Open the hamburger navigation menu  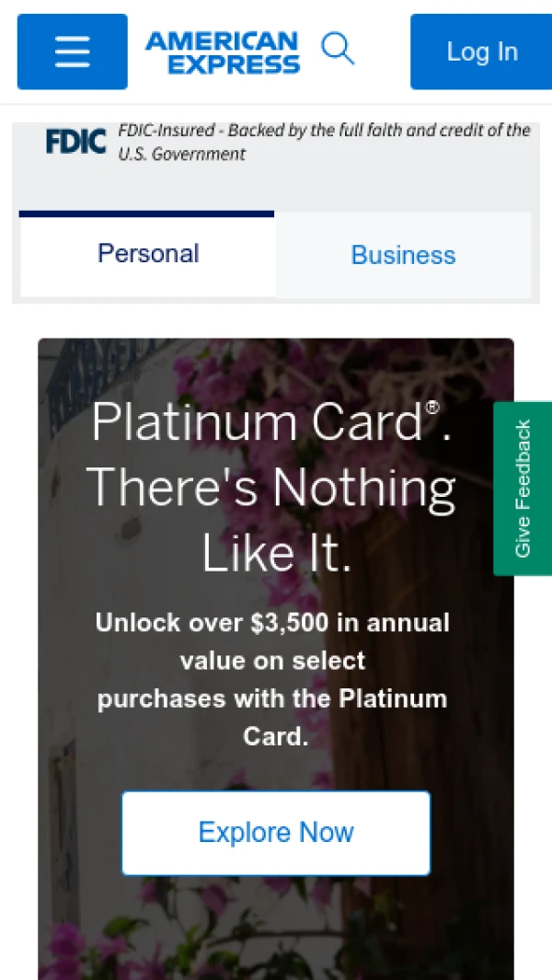(x=72, y=52)
